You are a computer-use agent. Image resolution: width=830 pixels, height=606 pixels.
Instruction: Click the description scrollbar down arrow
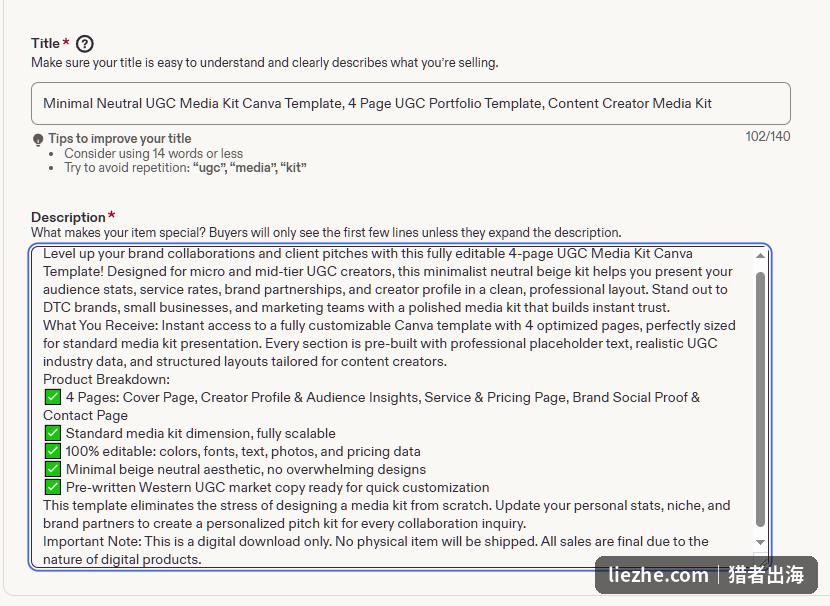[760, 542]
